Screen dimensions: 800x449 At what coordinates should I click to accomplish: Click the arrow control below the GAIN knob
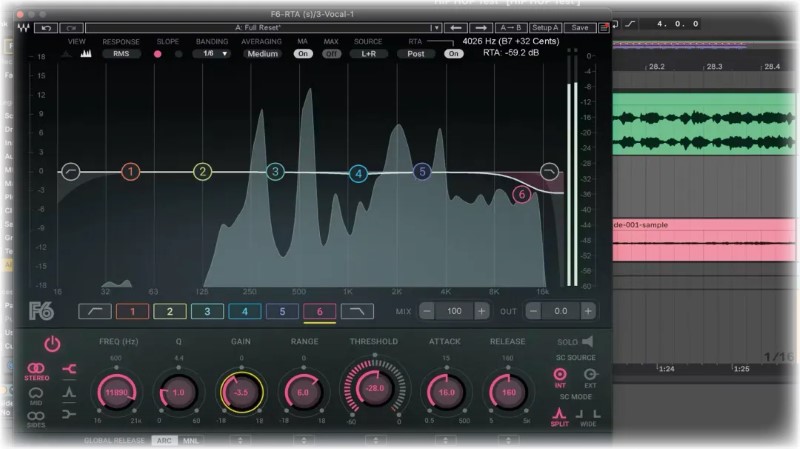(x=241, y=440)
